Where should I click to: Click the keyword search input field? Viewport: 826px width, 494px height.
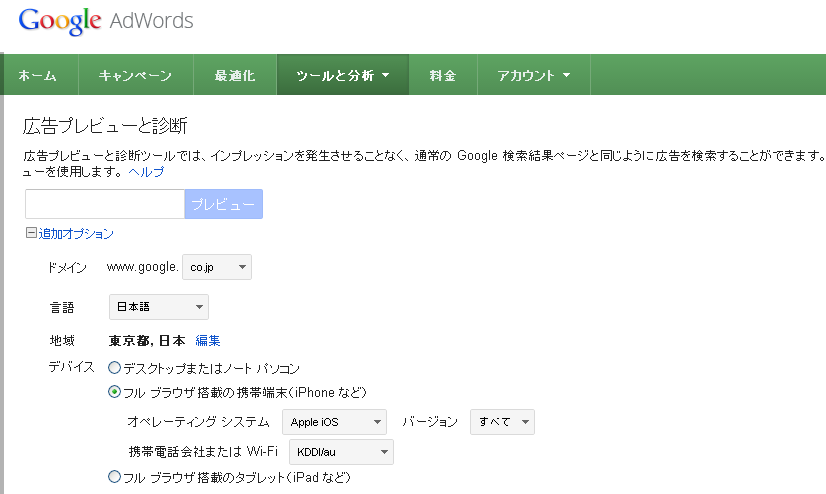(105, 204)
